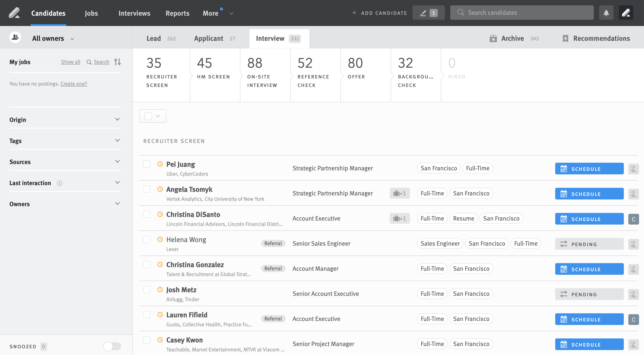Screen dimensions: 644x355
Task: Check the checkbox next to Pei Juang
Action: click(146, 164)
